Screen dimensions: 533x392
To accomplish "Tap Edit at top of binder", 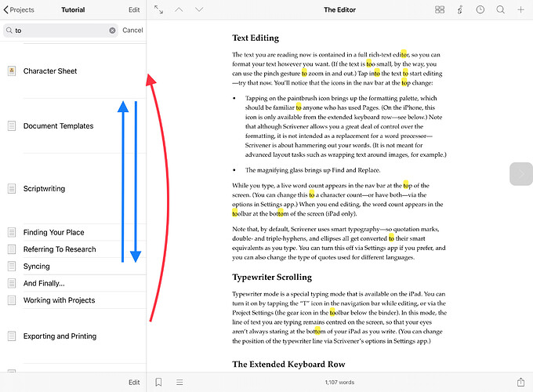I will [x=134, y=10].
